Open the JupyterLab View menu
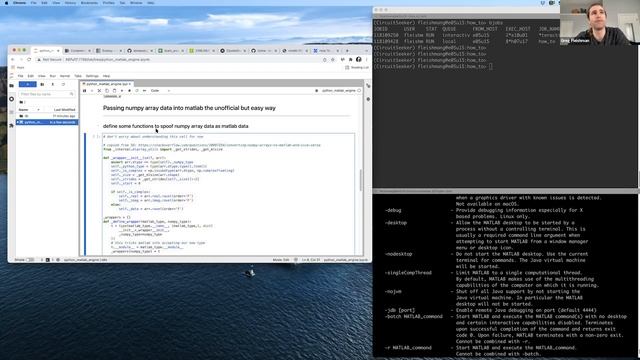The height and width of the screenshot is (360, 640). 42,76
